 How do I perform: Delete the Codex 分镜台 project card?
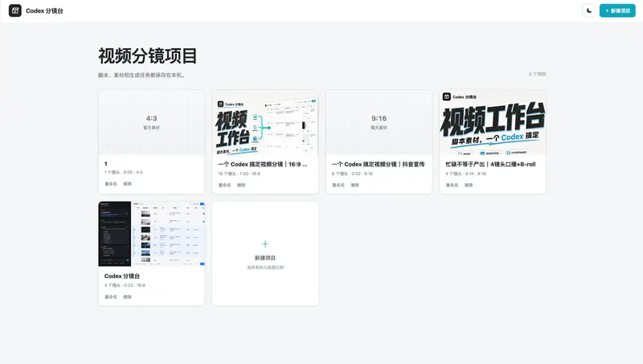pyautogui.click(x=128, y=297)
